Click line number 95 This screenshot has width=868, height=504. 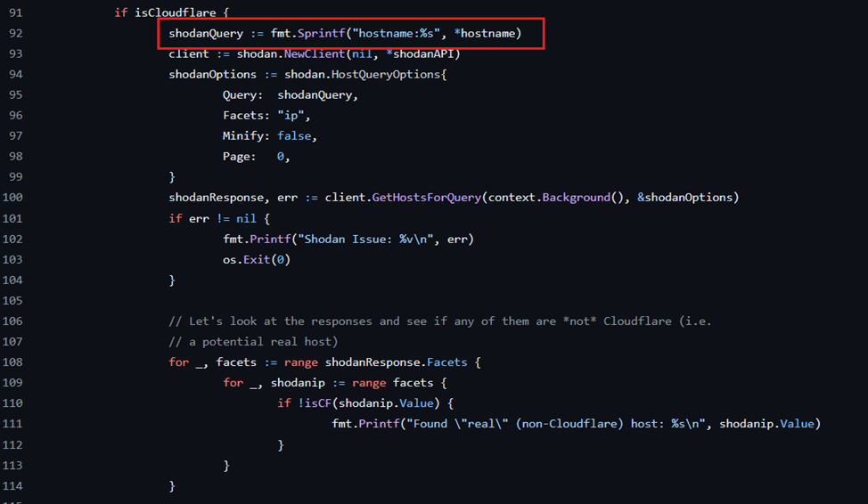(15, 94)
